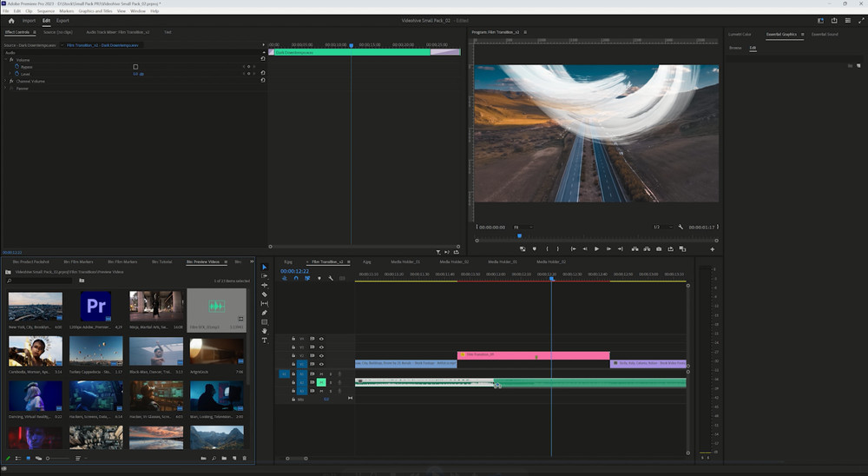
Task: Expand Channel Volume effect
Action: click(x=5, y=81)
